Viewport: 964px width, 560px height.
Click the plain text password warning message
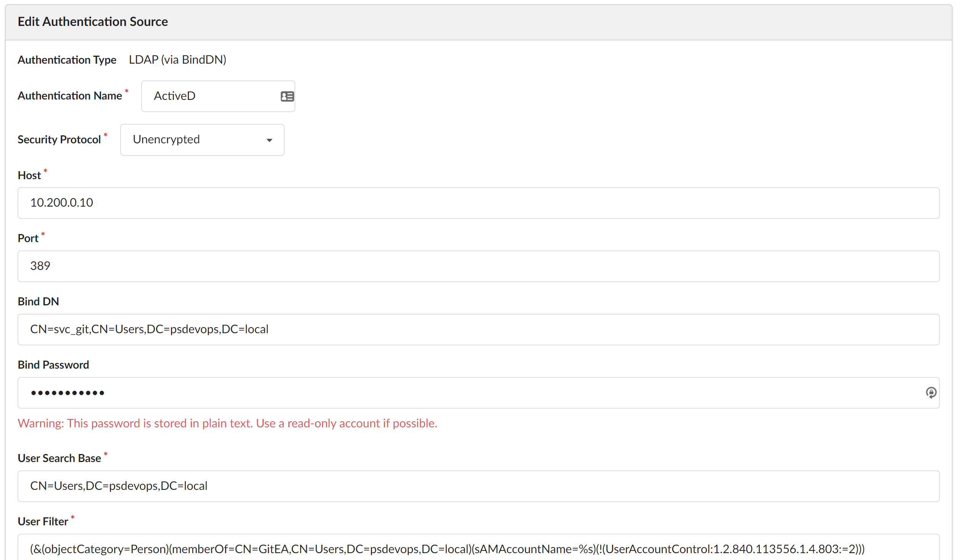(x=228, y=424)
